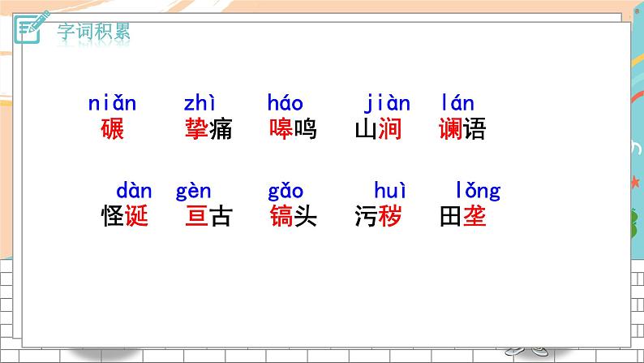
Task: Select the word 谰语
Action: click(x=462, y=128)
